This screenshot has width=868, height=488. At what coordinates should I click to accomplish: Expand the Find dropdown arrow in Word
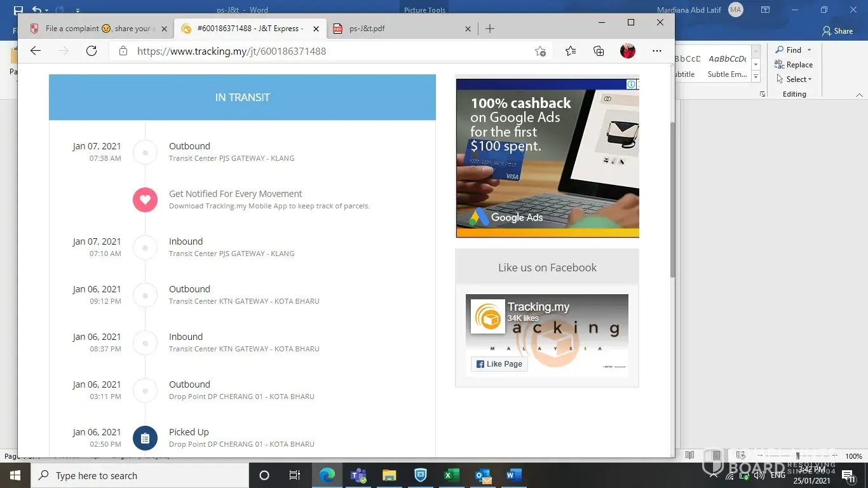click(809, 50)
